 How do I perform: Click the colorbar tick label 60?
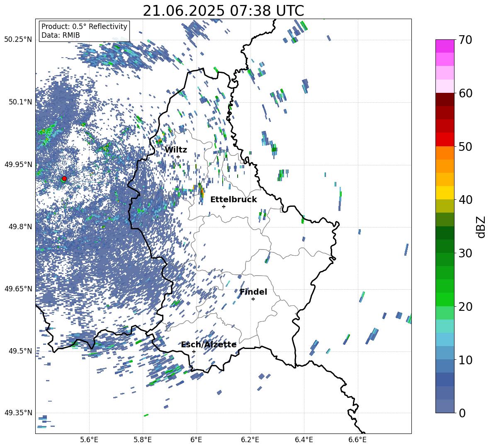tap(465, 93)
